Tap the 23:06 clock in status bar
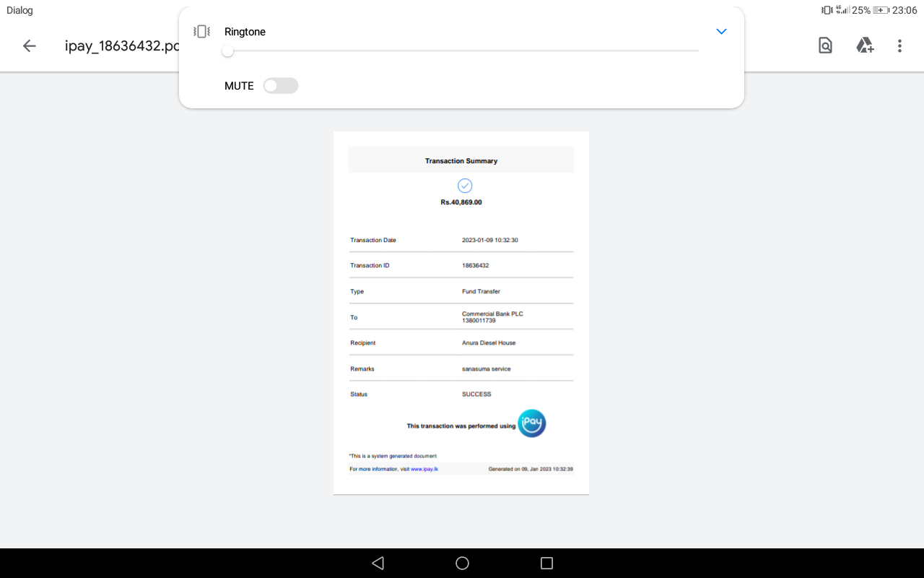924x578 pixels. pyautogui.click(x=905, y=10)
